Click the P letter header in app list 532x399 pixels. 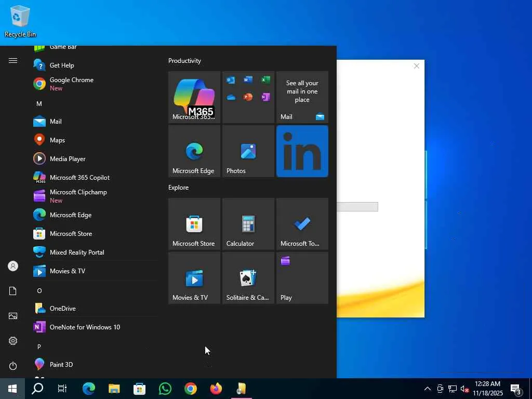39,347
